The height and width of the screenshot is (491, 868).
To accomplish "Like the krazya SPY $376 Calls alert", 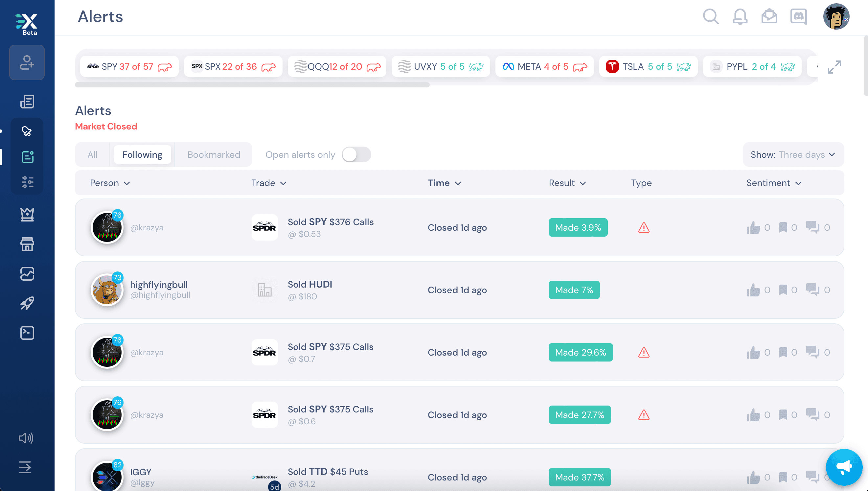I will [753, 228].
